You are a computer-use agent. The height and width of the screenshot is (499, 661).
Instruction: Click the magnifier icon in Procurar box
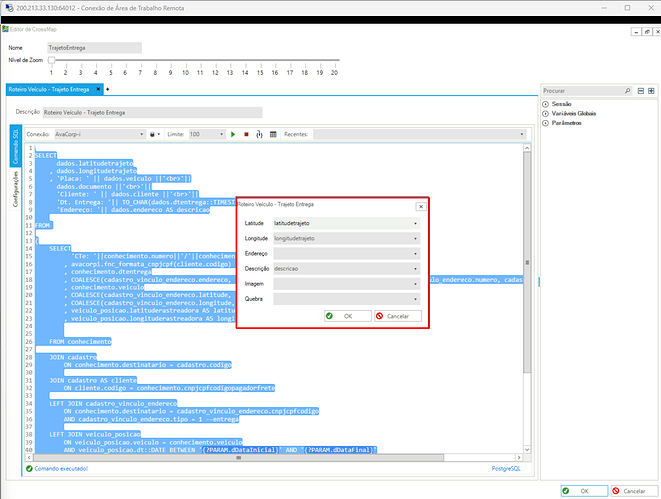[627, 90]
